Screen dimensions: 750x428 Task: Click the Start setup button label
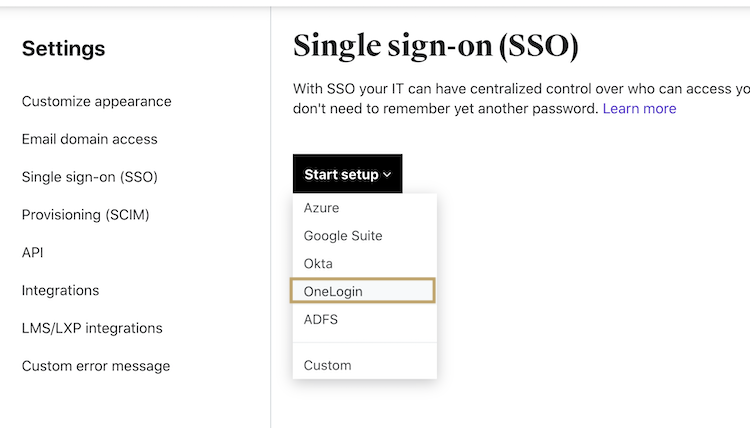(x=341, y=174)
